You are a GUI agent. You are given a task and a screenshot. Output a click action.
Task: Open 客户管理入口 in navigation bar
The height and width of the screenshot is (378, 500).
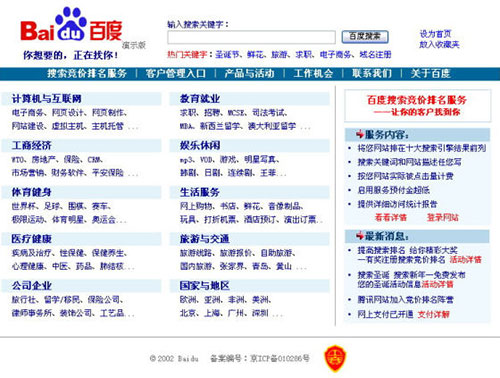click(x=175, y=74)
